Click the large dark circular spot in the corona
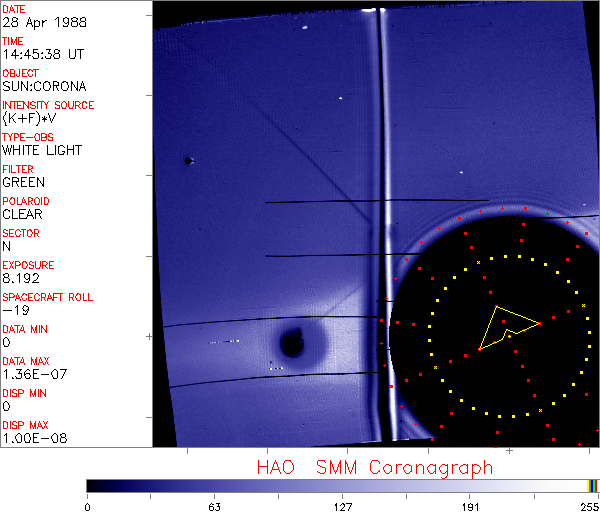600x512 pixels. [292, 345]
